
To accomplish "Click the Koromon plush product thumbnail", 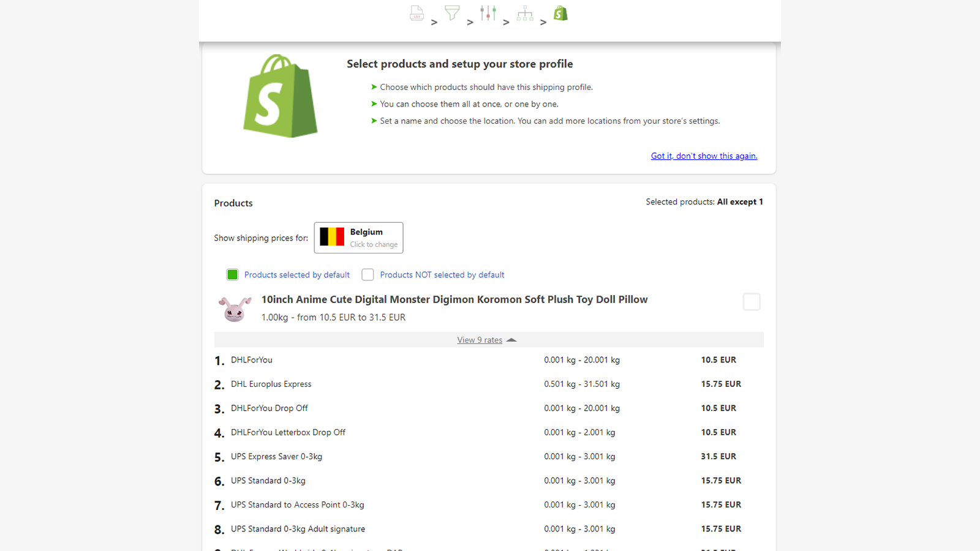I will tap(236, 308).
